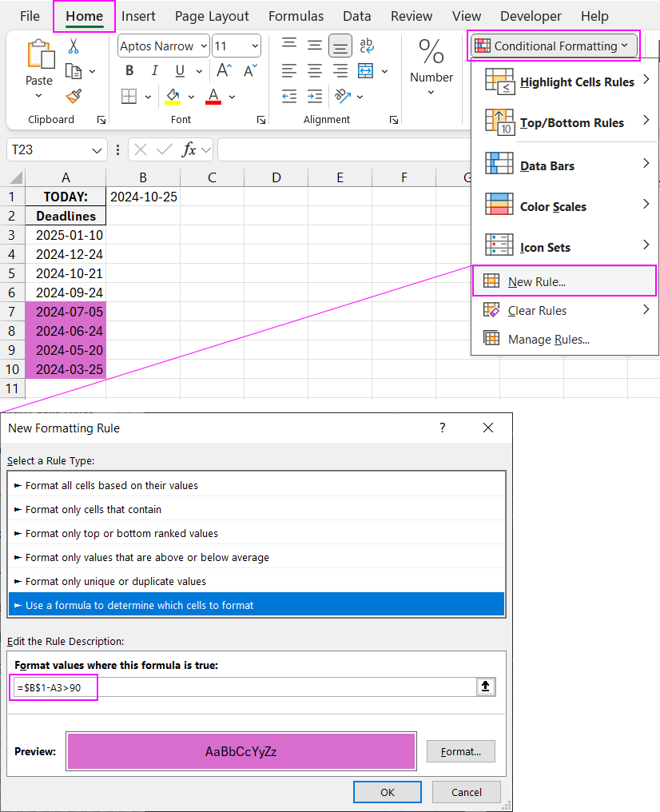
Task: Click the collapse dialog arrow beside formula box
Action: [486, 687]
